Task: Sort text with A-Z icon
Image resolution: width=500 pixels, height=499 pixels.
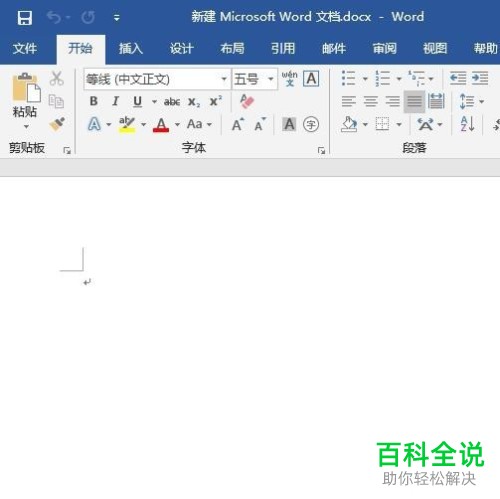Action: click(467, 124)
